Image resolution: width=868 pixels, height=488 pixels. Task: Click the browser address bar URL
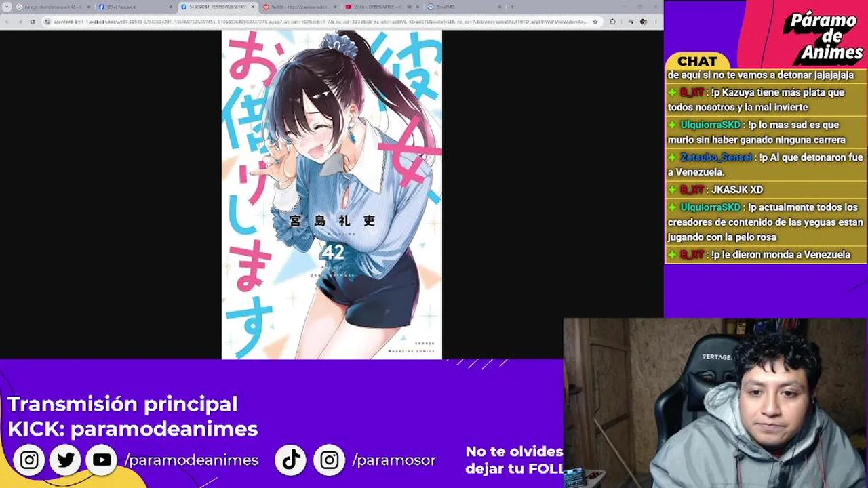pos(319,21)
